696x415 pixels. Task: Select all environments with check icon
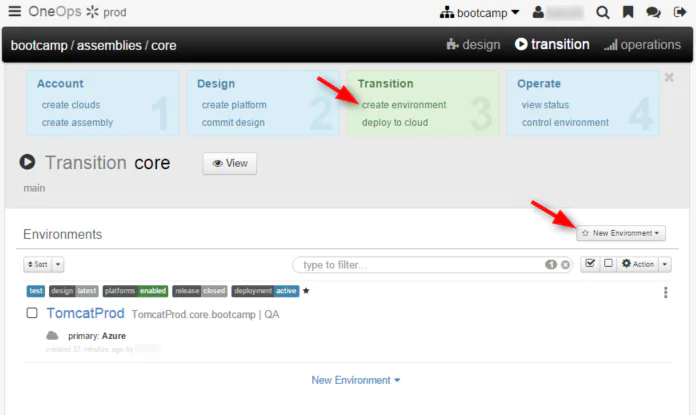pyautogui.click(x=590, y=264)
